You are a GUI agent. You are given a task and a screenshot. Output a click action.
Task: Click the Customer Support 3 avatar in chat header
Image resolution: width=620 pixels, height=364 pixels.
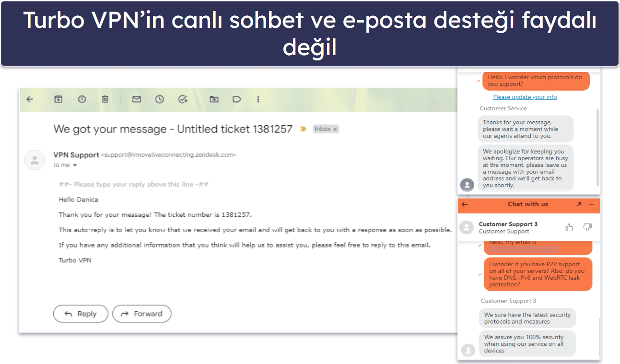click(x=467, y=227)
